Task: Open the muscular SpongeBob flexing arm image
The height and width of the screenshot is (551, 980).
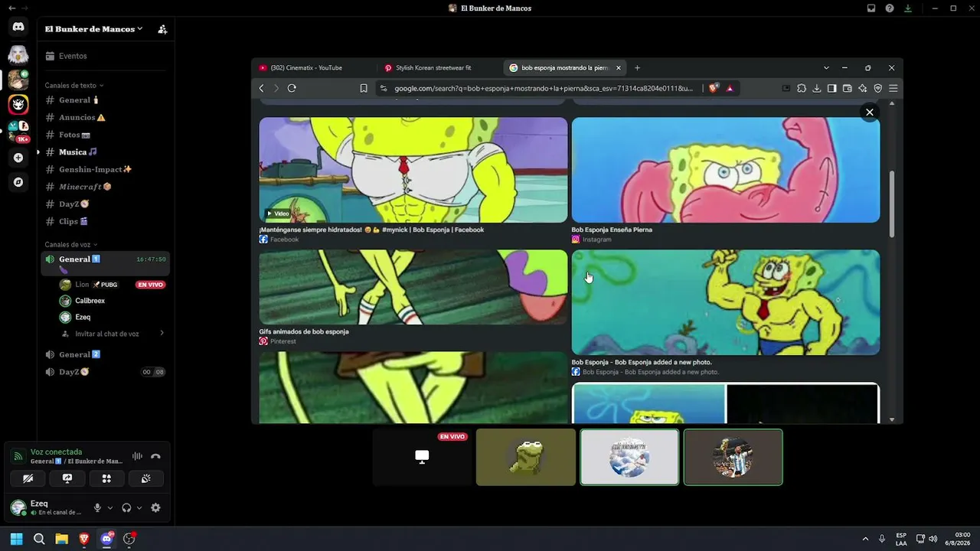Action: (x=725, y=170)
